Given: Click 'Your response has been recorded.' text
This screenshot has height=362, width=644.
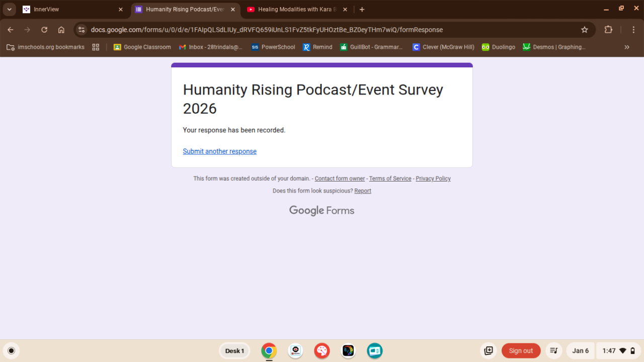Looking at the screenshot, I should coord(234,130).
